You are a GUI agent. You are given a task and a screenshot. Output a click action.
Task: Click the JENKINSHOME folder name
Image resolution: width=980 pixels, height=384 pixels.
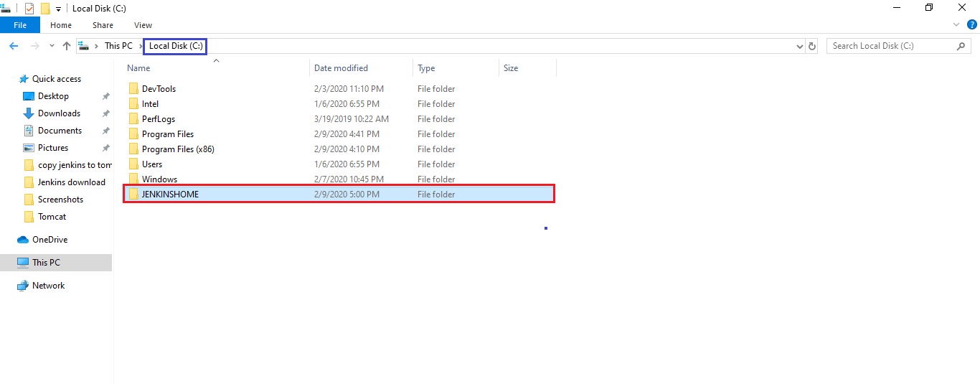(x=171, y=195)
